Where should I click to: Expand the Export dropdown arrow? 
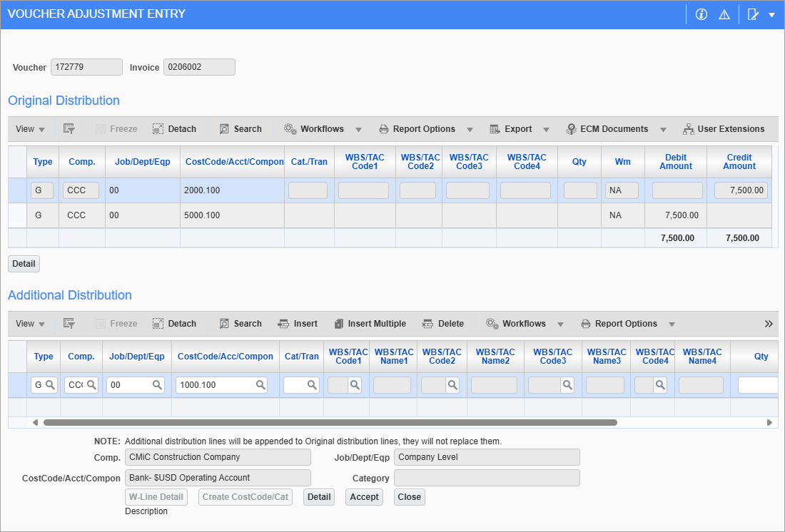click(x=546, y=130)
